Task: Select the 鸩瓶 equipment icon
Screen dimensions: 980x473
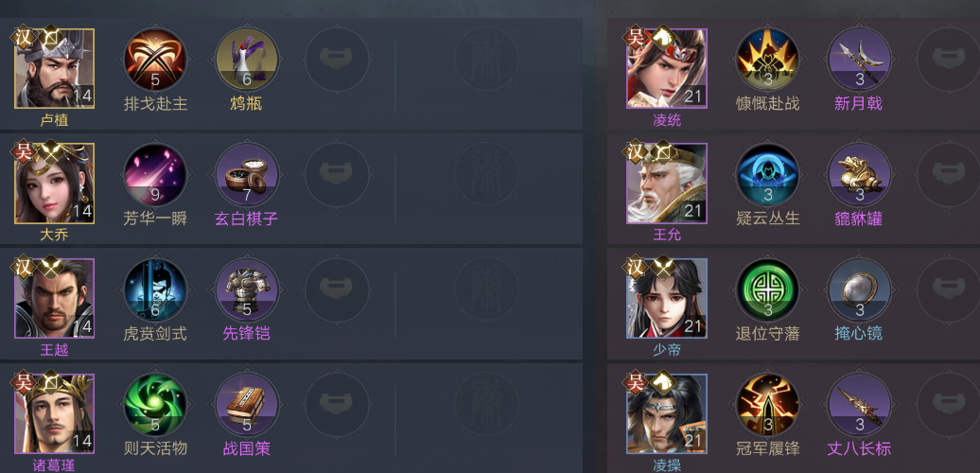Action: click(x=246, y=60)
